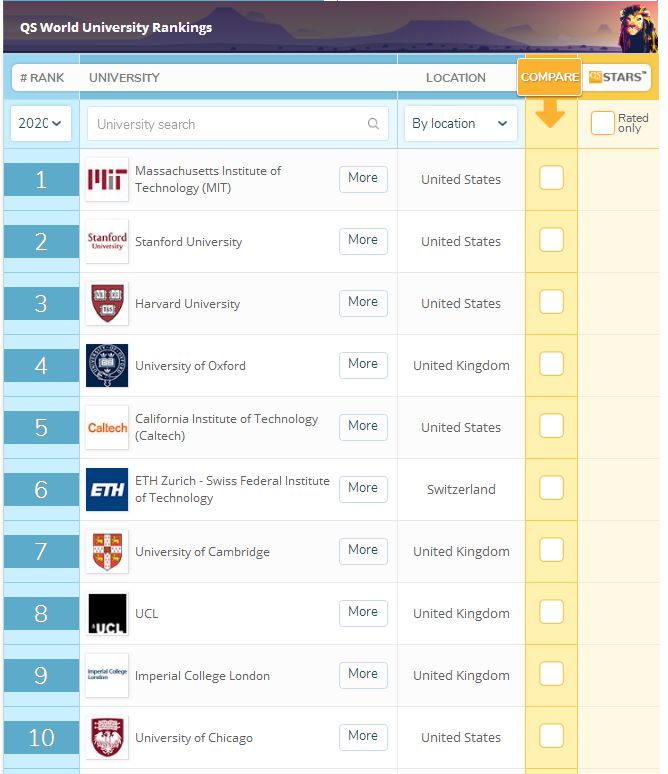Open University of Chicago name link

pos(194,738)
